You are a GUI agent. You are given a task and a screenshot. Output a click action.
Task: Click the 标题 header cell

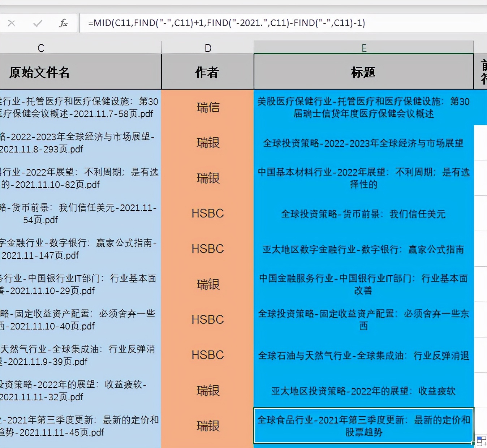click(x=363, y=72)
